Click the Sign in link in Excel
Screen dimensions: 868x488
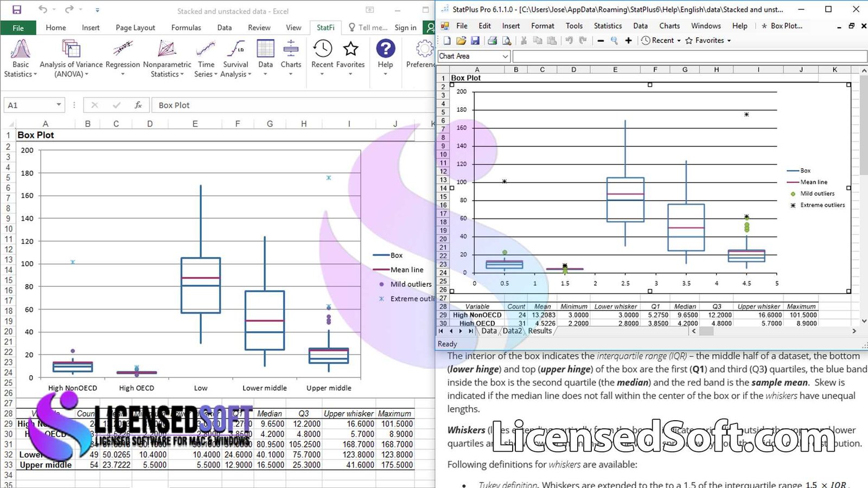click(x=405, y=28)
